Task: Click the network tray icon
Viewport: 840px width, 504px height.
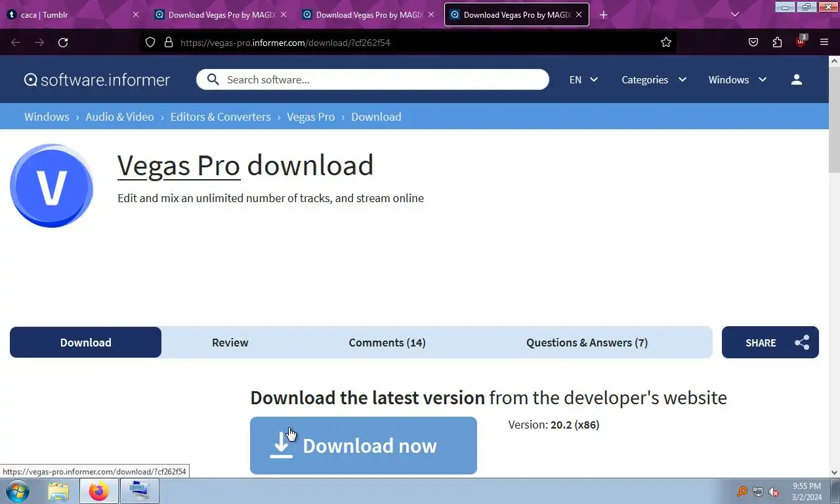Action: click(x=758, y=492)
